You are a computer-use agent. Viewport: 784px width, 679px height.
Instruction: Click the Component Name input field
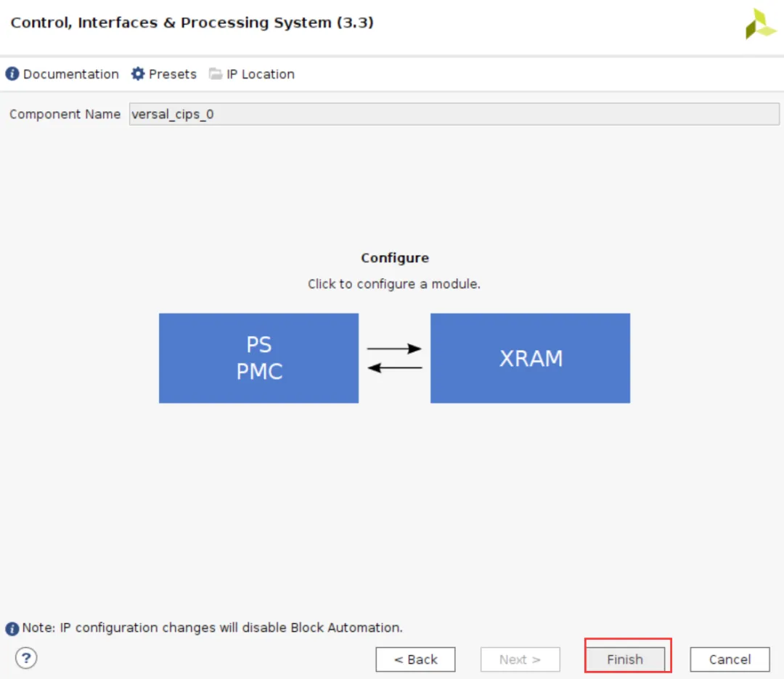454,114
